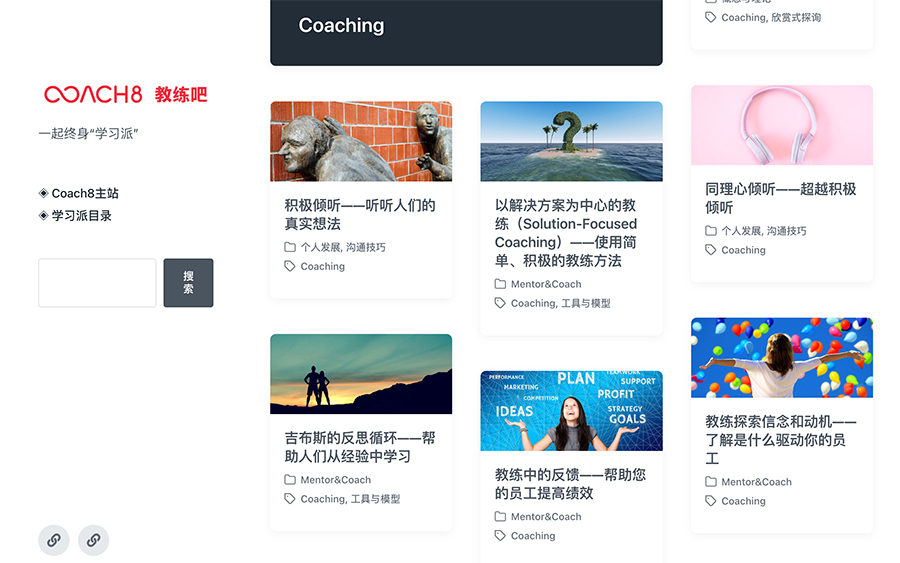Open the Solution-Focused Coaching article title
Screen dimensions: 900x563
(x=566, y=233)
